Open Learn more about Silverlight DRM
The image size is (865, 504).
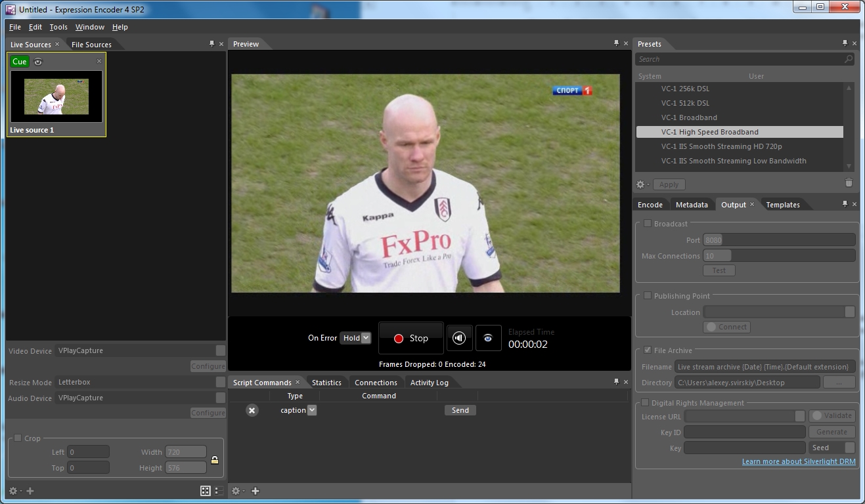(799, 461)
